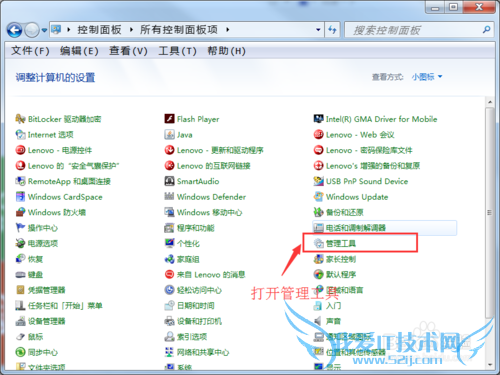Open 轻松访问中心 icon
500x375 pixels.
coord(169,290)
